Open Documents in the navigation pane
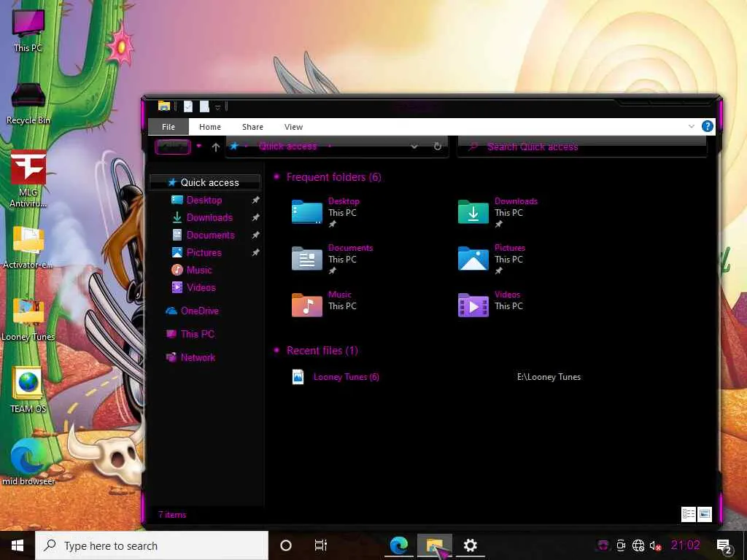This screenshot has height=560, width=747. click(x=211, y=235)
